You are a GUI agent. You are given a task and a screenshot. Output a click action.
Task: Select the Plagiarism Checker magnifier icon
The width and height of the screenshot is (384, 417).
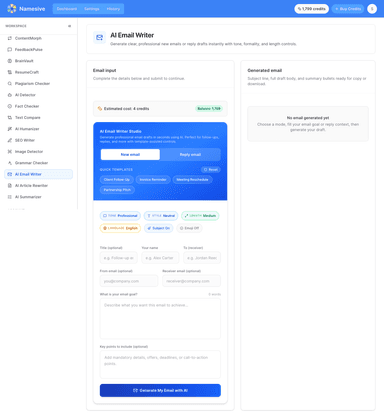click(x=10, y=84)
